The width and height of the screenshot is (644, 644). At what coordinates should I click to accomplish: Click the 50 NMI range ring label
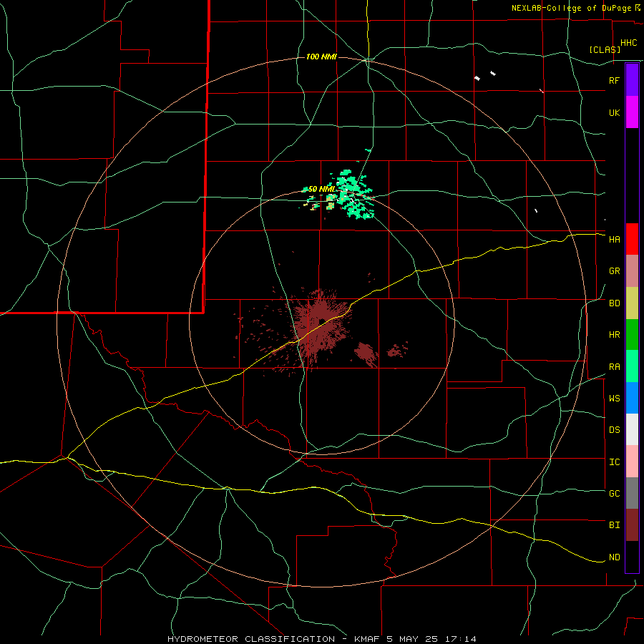pyautogui.click(x=321, y=189)
